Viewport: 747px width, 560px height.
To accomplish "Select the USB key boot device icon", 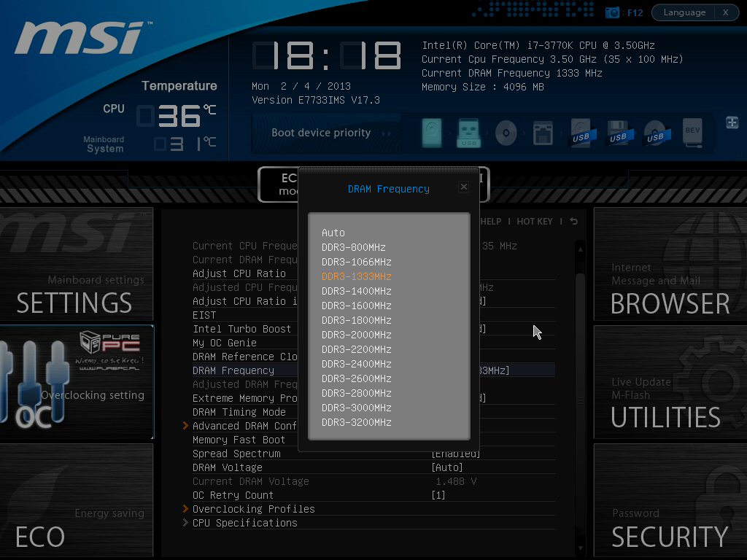I will point(468,133).
